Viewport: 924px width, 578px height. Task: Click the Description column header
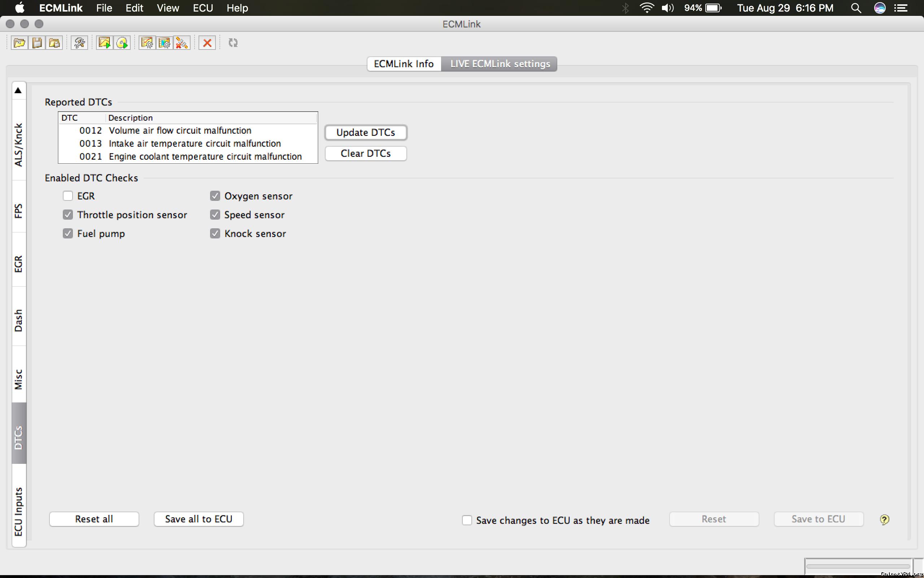tap(211, 118)
